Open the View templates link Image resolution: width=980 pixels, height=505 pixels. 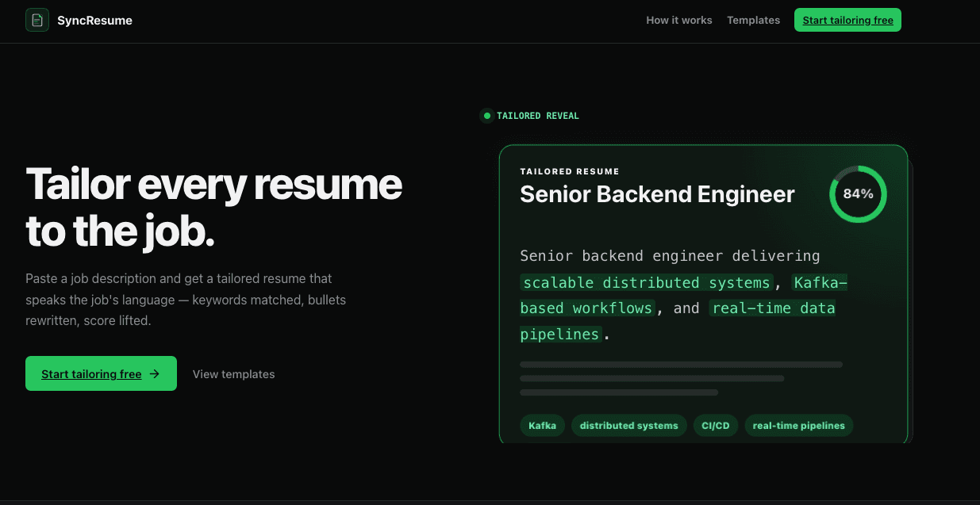point(233,374)
